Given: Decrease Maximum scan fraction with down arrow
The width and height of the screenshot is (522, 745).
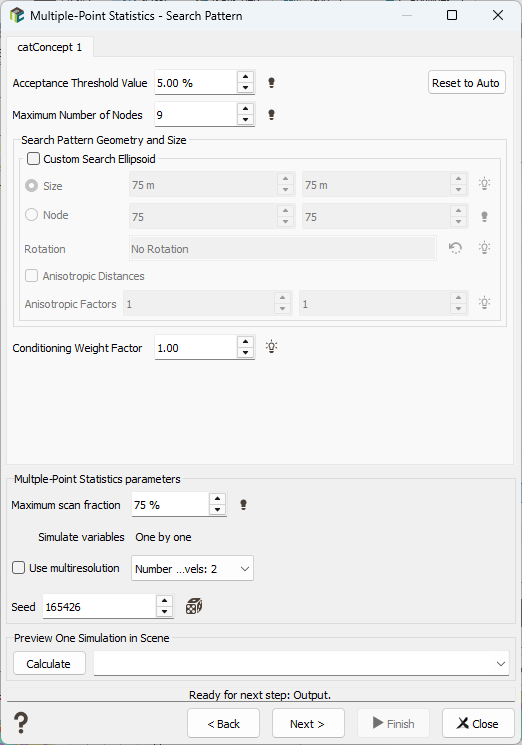Looking at the screenshot, I should click(x=218, y=510).
